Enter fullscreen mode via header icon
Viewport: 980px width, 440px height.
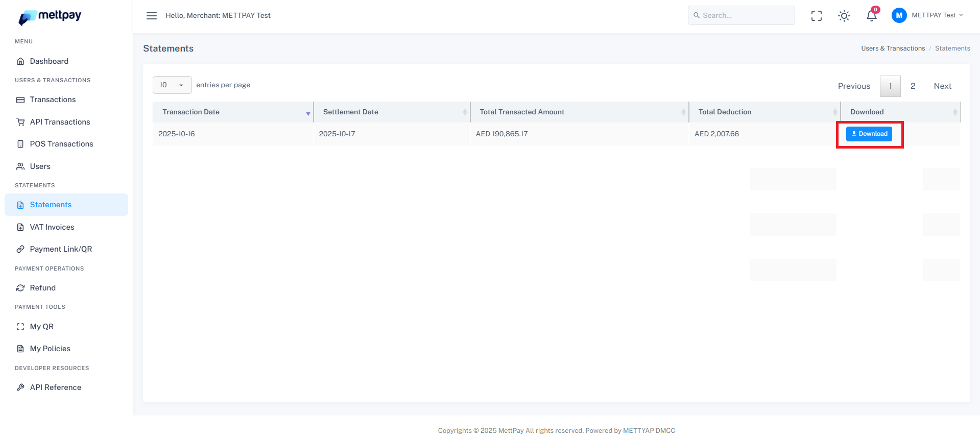817,16
